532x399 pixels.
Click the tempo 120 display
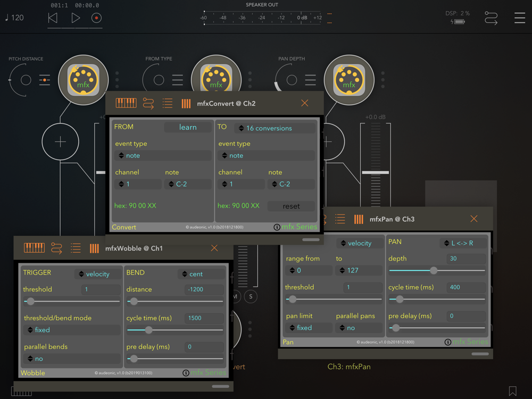(x=14, y=18)
